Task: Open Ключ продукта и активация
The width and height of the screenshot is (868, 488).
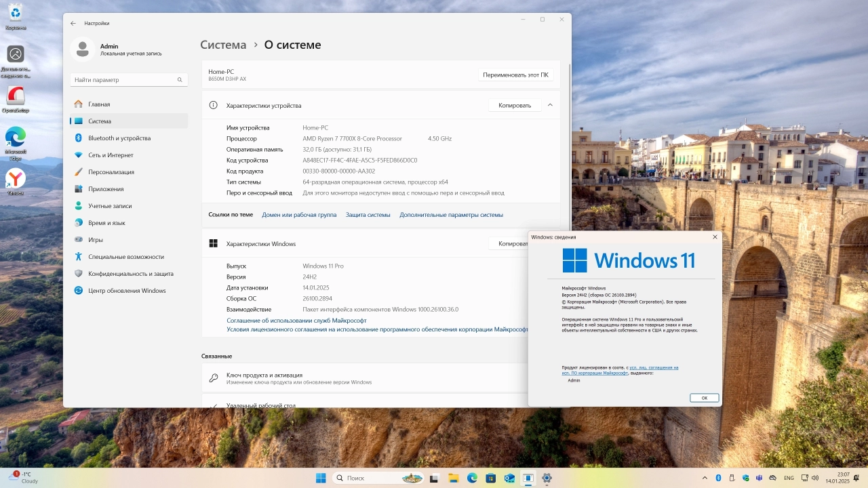Action: [x=364, y=378]
